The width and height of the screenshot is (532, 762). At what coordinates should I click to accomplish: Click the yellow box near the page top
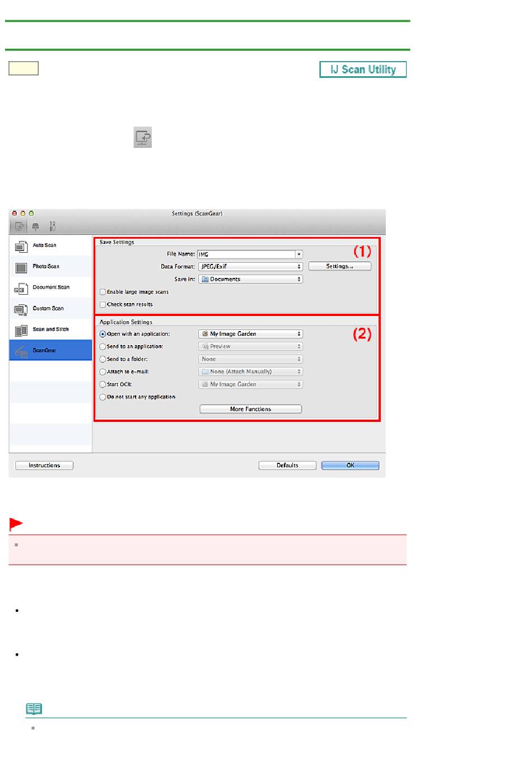click(x=24, y=68)
